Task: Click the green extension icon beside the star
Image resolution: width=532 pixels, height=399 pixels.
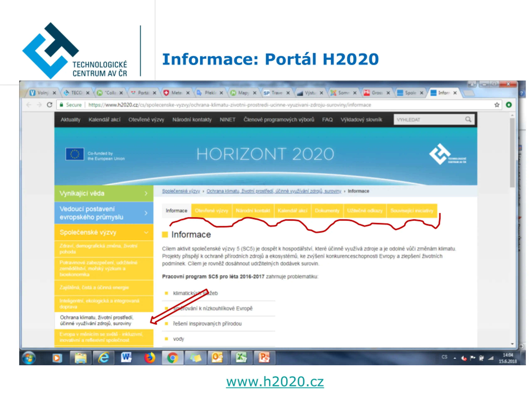Action: coord(509,105)
